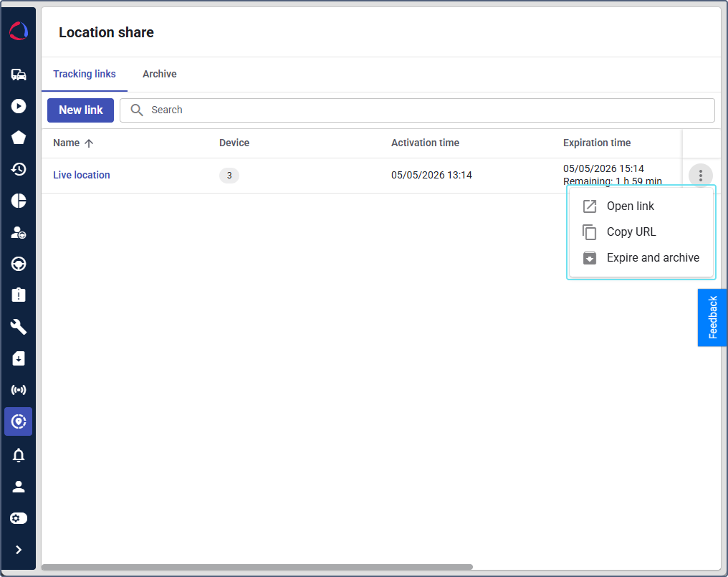This screenshot has height=577, width=728.
Task: Open the history clock sidebar icon
Action: pos(19,169)
